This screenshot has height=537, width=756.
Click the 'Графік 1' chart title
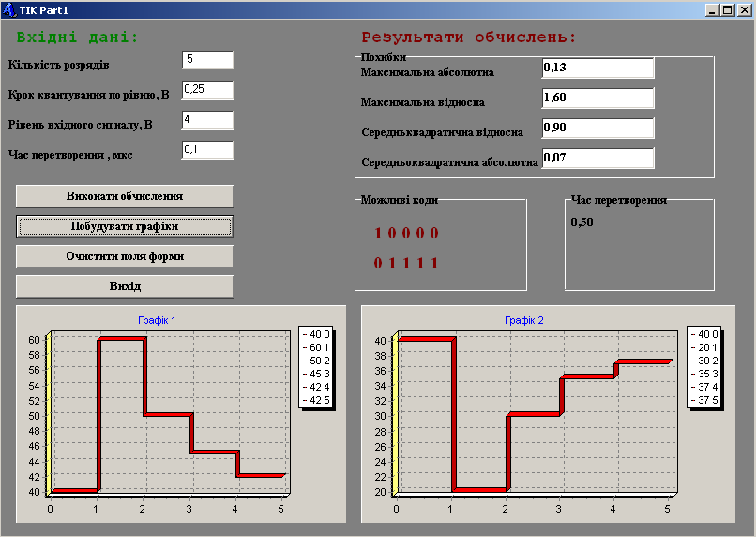coord(157,320)
